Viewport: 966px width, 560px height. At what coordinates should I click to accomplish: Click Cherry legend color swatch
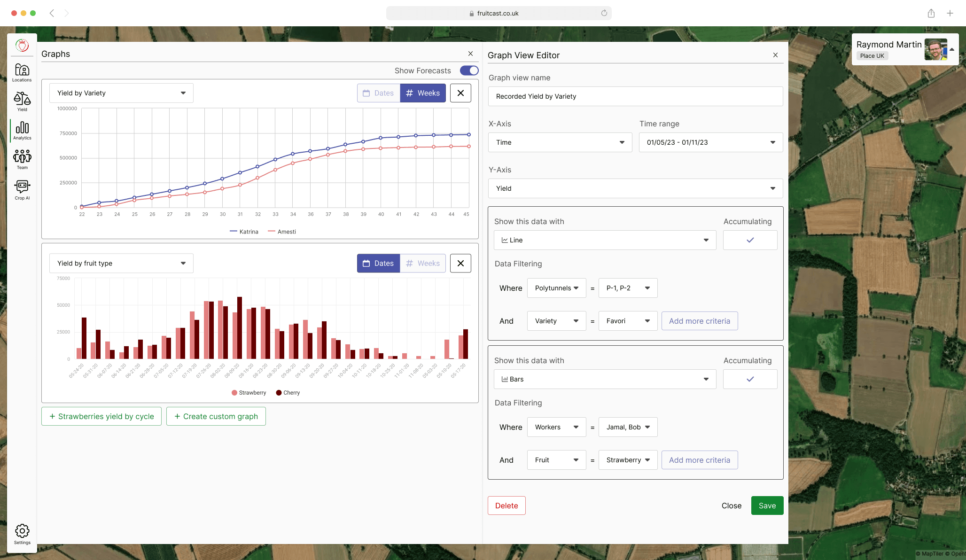point(279,393)
